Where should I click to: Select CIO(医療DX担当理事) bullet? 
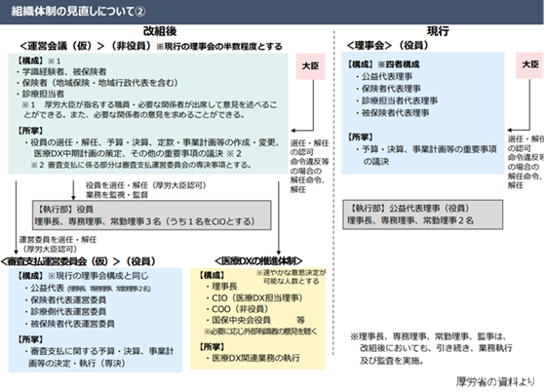click(253, 298)
